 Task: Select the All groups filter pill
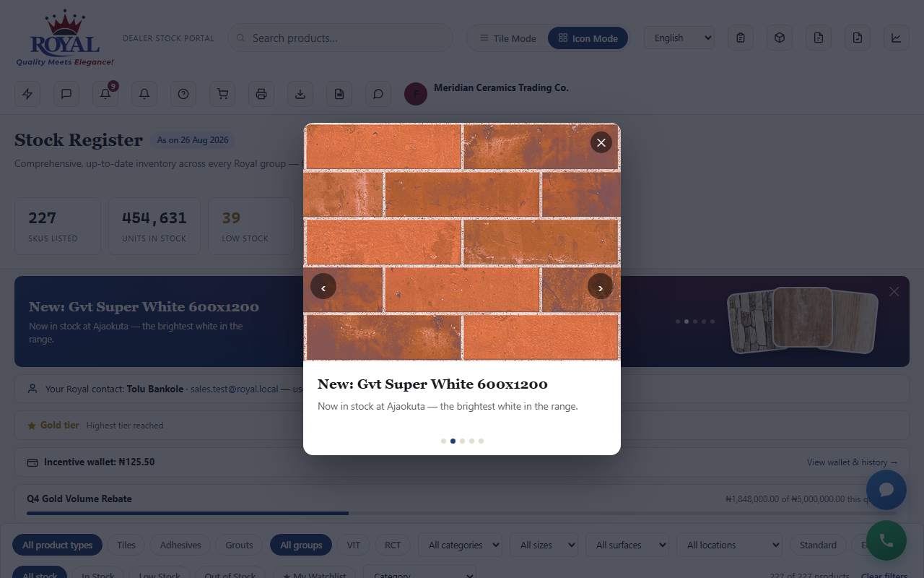point(301,545)
